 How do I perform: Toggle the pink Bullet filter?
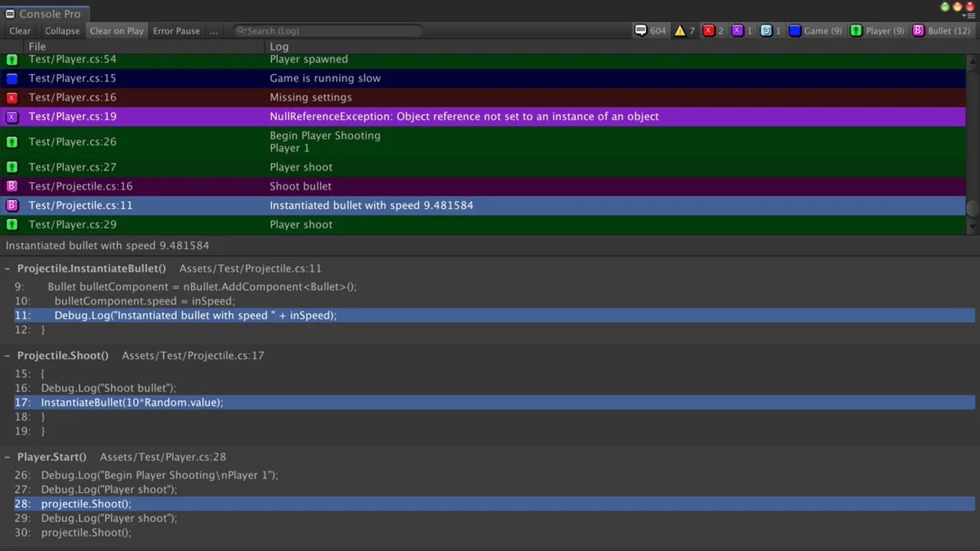click(x=941, y=31)
